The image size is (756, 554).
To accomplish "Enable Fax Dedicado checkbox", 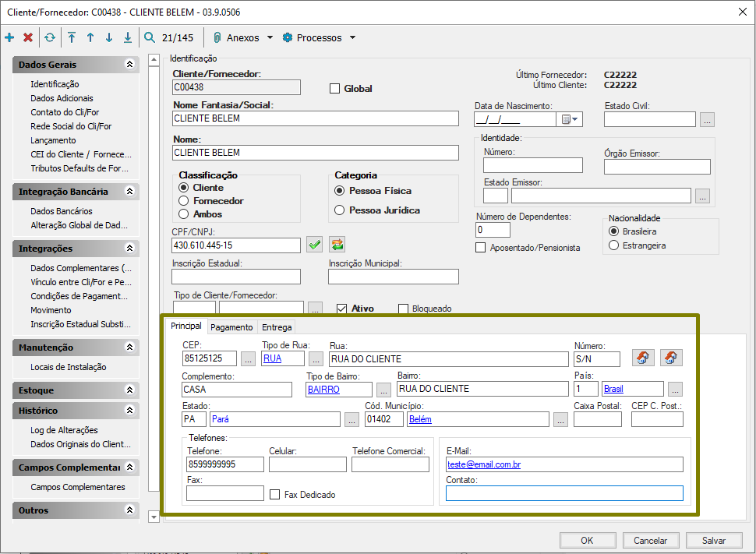I will [275, 494].
